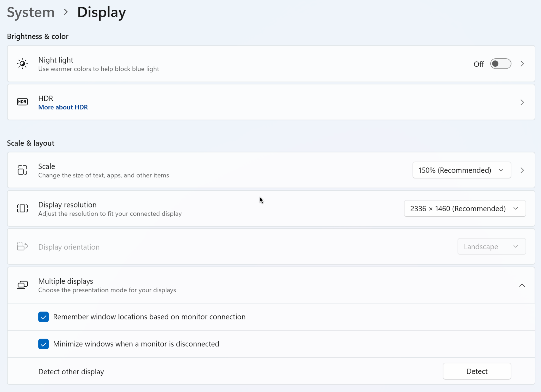Go back to System breadcrumb
The height and width of the screenshot is (392, 541).
31,12
